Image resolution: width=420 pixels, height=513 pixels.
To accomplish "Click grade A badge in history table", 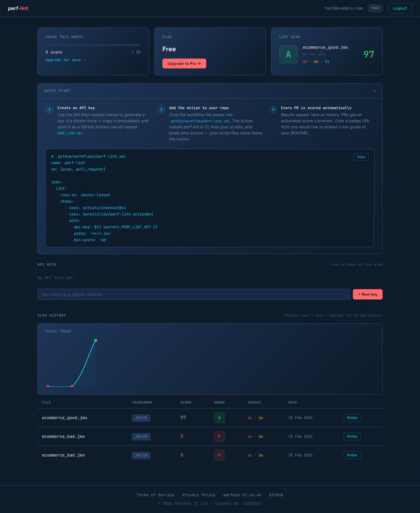I will pyautogui.click(x=219, y=418).
